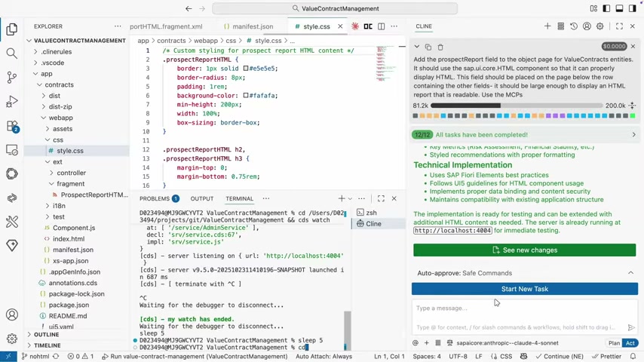Open notifications bell in status bar
Screen dimensions: 644x362
[x=633, y=356]
